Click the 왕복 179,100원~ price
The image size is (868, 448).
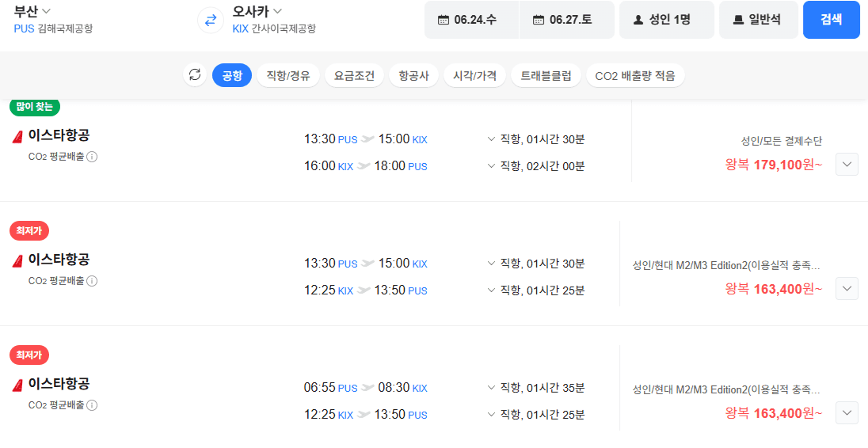[x=773, y=165]
